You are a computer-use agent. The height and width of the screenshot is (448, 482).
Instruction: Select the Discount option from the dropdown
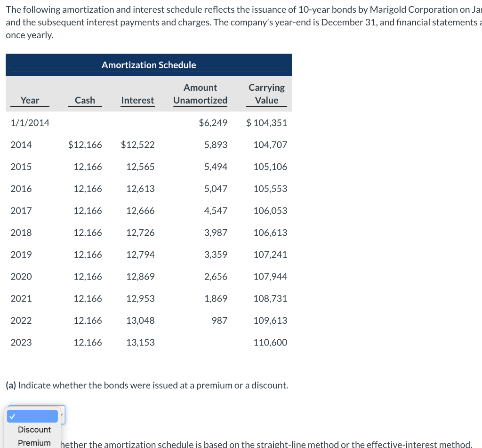34,430
